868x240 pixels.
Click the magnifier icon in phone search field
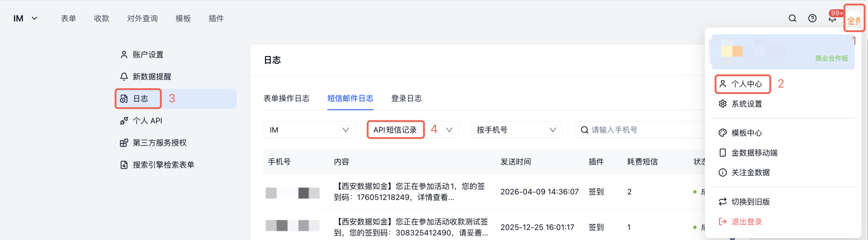585,130
